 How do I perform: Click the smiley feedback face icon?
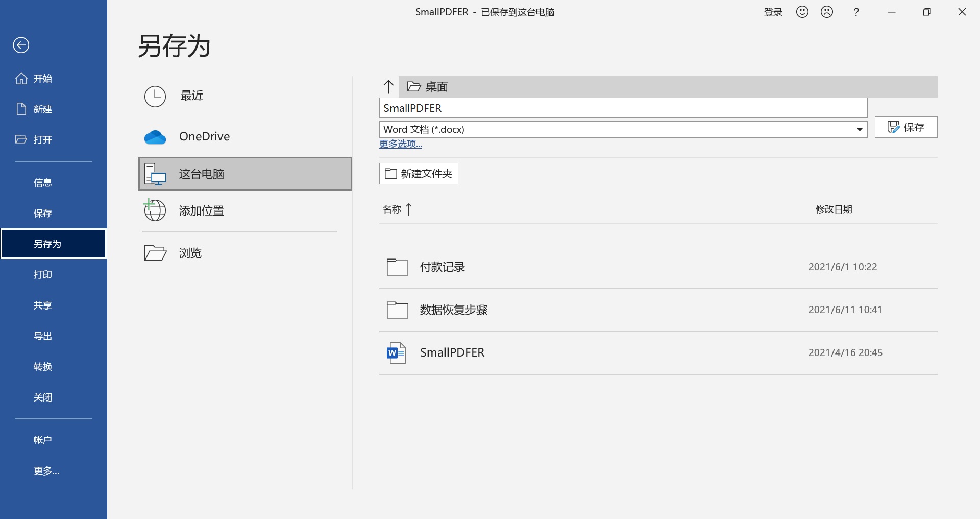point(802,12)
